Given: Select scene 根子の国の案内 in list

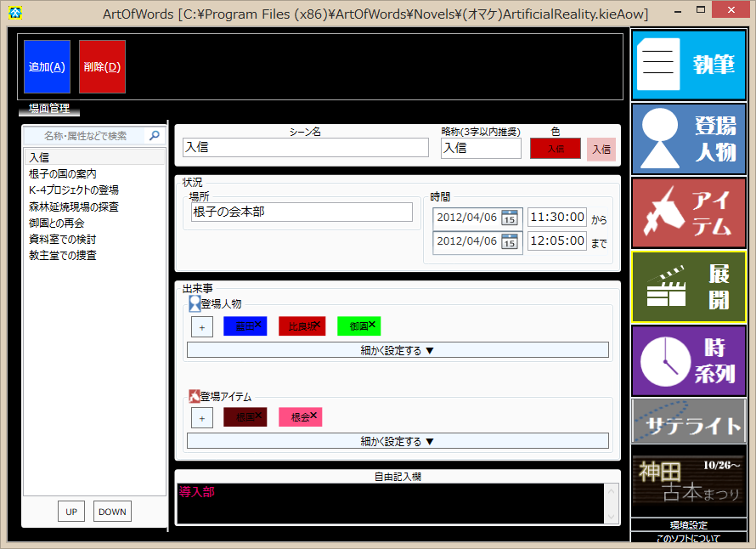Looking at the screenshot, I should coord(63,173).
